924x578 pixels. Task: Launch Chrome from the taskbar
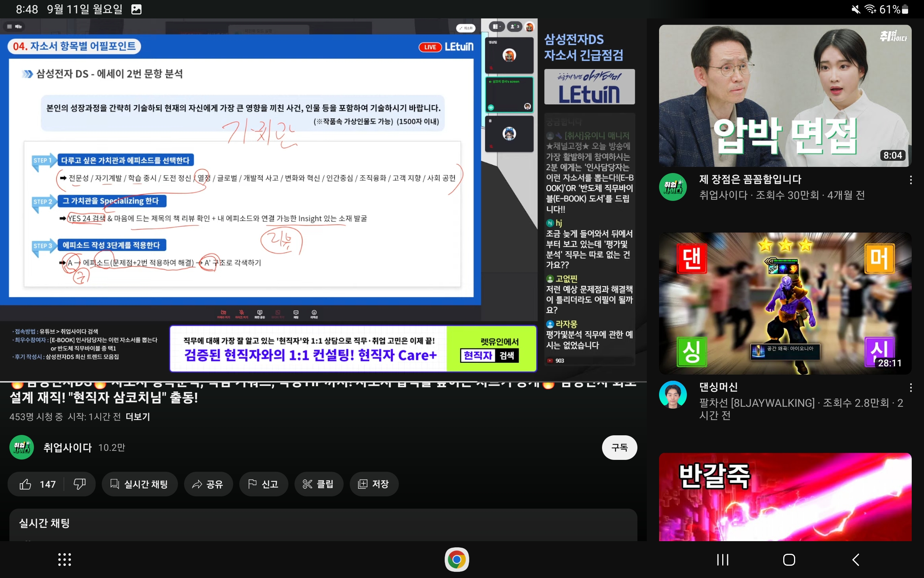click(x=457, y=560)
